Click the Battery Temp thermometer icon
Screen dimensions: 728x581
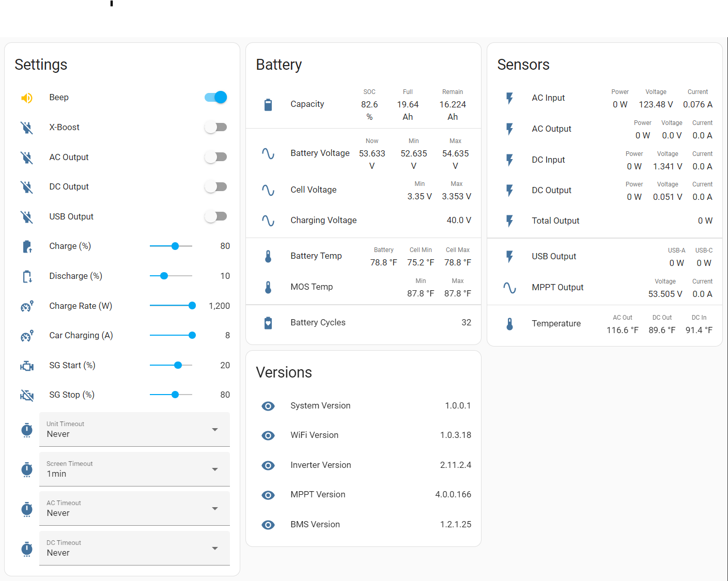(x=268, y=256)
